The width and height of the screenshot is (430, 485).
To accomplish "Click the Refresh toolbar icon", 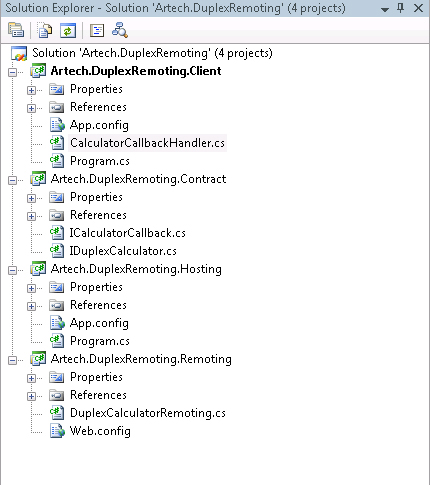I will [68, 31].
